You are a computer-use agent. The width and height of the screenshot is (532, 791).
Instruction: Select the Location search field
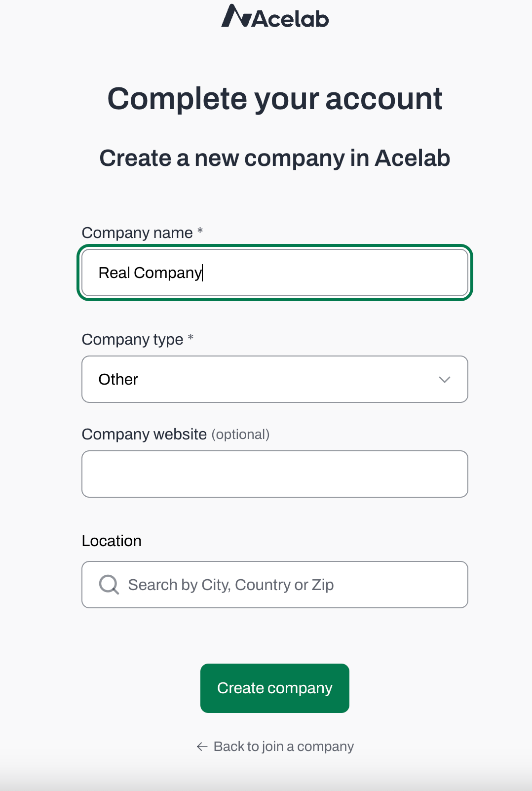coord(275,585)
